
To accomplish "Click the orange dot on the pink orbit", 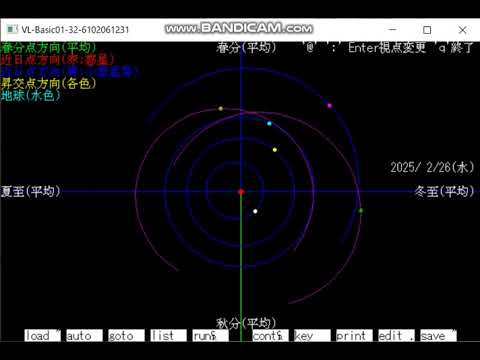I will pyautogui.click(x=220, y=109).
